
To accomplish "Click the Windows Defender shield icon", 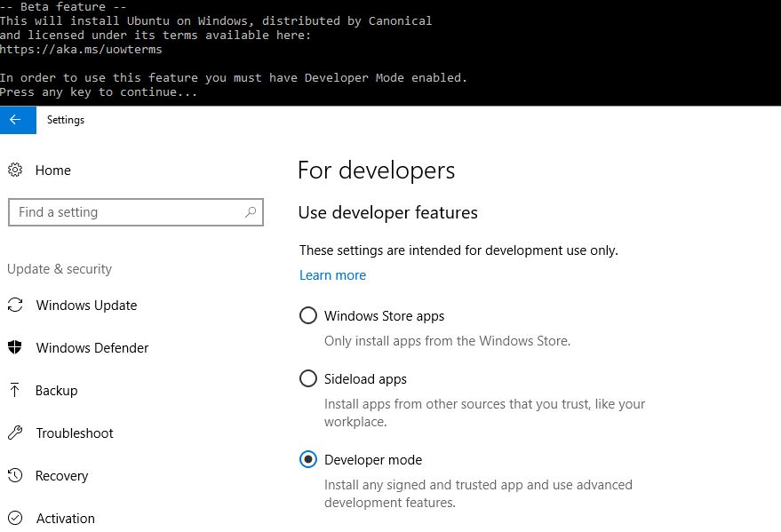I will point(15,348).
